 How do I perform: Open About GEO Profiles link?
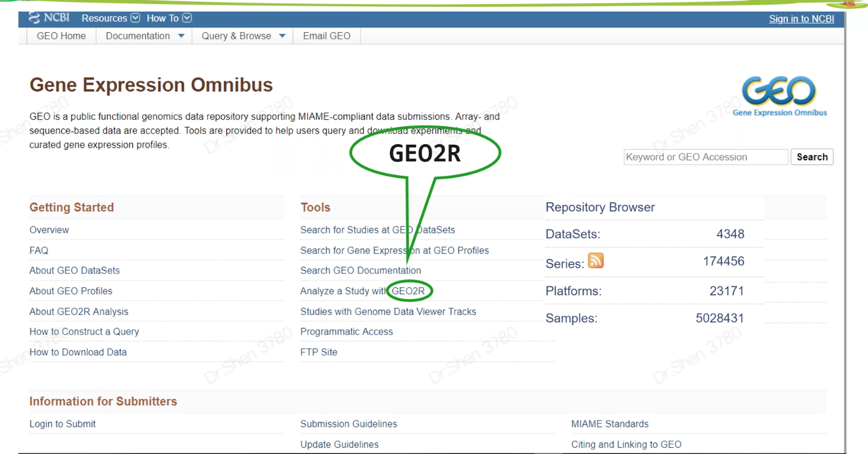(71, 291)
